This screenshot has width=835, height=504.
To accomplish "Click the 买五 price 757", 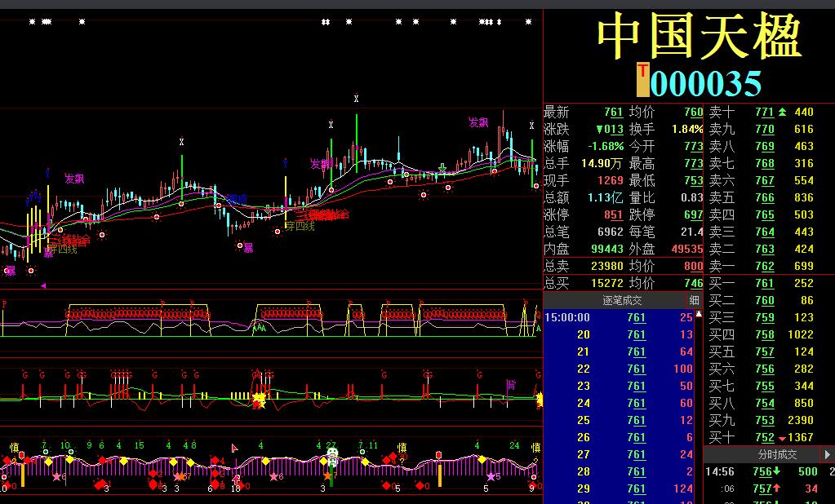I will click(x=765, y=351).
